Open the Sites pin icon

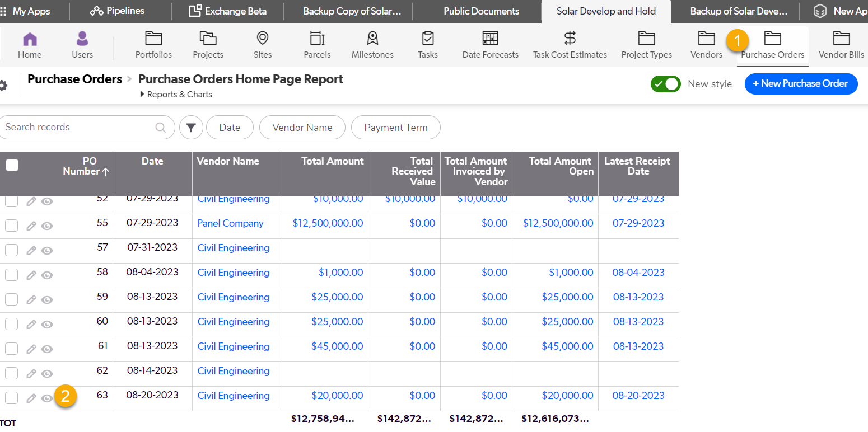262,38
